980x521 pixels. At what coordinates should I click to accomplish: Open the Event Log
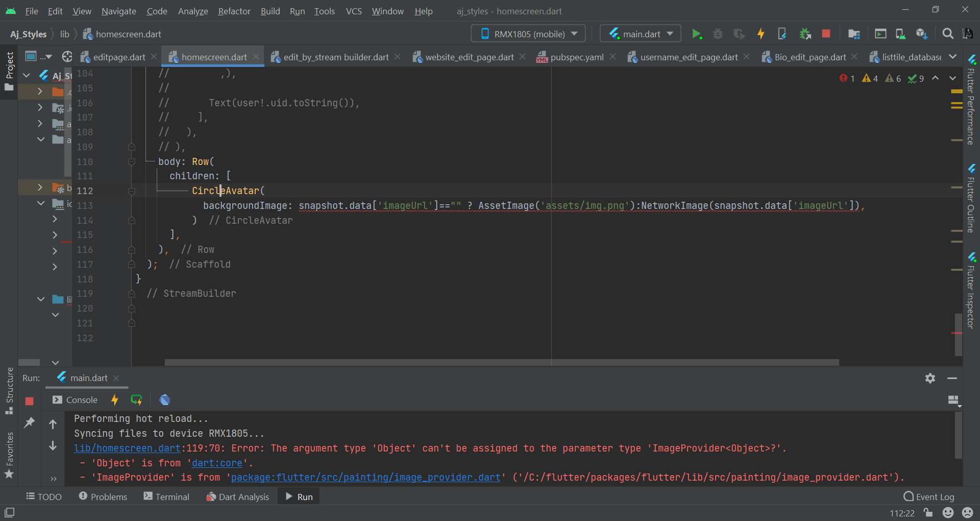[x=928, y=496]
